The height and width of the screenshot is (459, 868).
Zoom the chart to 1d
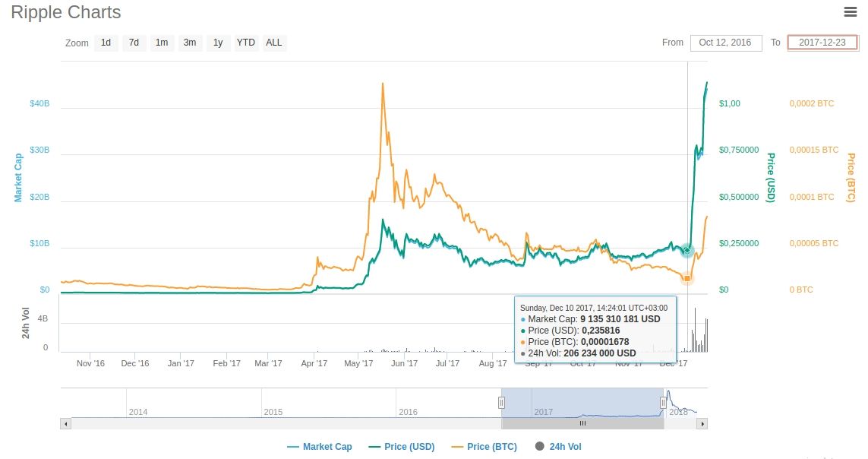pyautogui.click(x=106, y=43)
